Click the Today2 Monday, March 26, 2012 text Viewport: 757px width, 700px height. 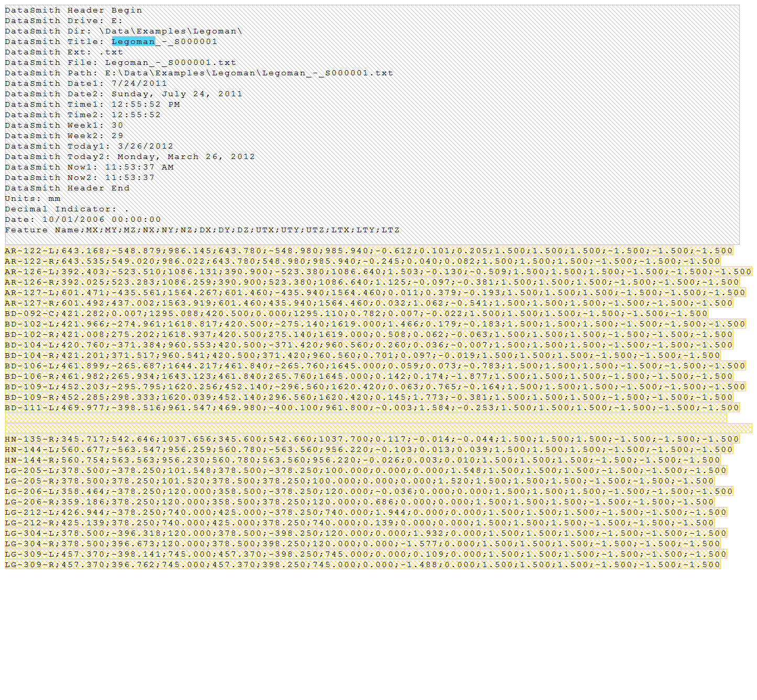(186, 157)
